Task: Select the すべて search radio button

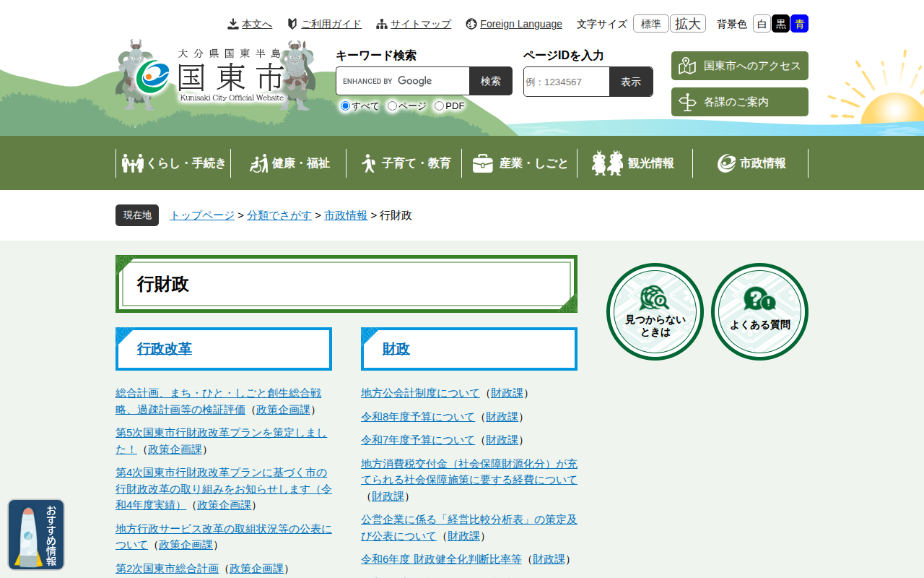Action: point(345,106)
